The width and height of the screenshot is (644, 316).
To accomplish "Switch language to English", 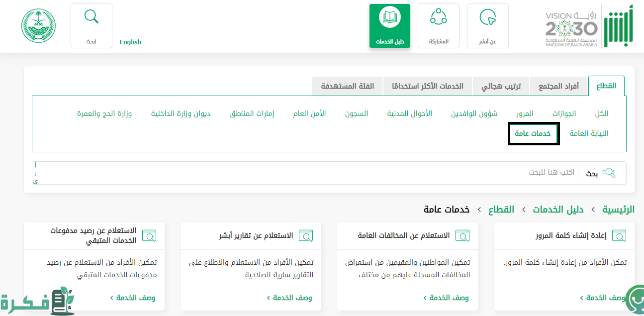I will [130, 42].
